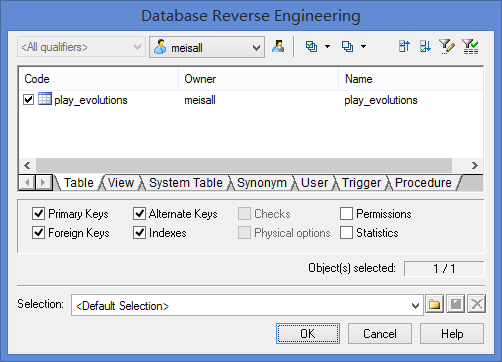502x362 pixels.
Task: Click the Deselect All icon
Action: pos(347,47)
